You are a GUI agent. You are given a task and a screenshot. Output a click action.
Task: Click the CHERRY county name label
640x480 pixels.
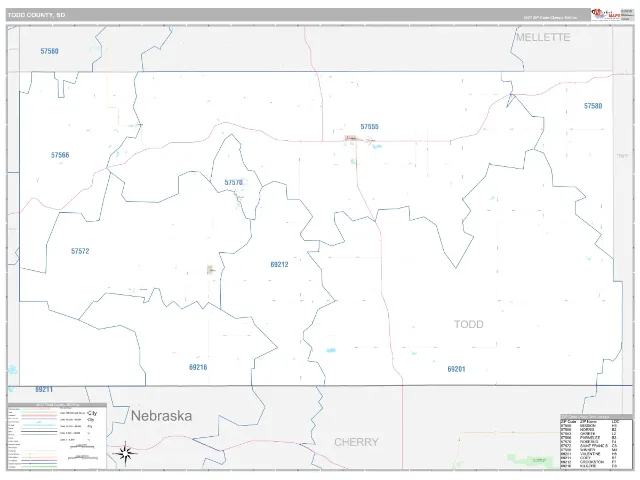[356, 442]
